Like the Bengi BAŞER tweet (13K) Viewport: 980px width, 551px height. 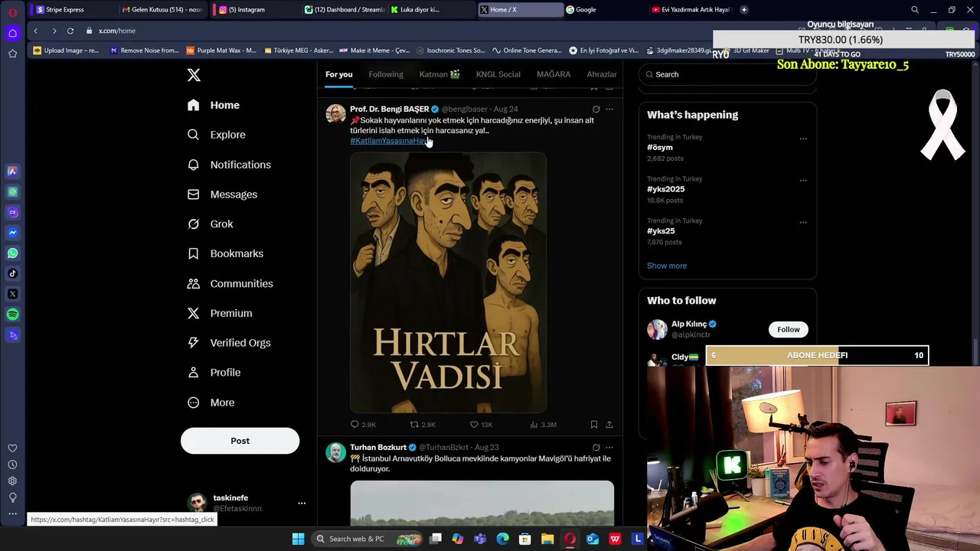pyautogui.click(x=481, y=425)
